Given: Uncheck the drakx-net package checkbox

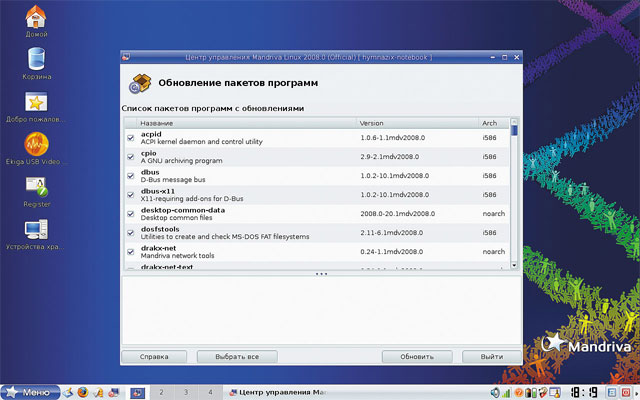Looking at the screenshot, I should [131, 252].
